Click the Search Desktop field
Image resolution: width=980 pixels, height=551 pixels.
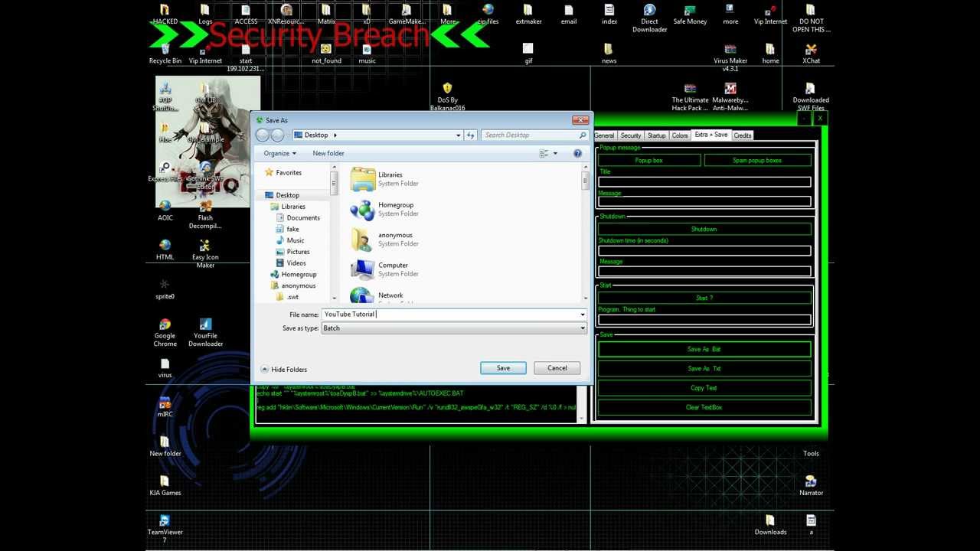pos(534,135)
